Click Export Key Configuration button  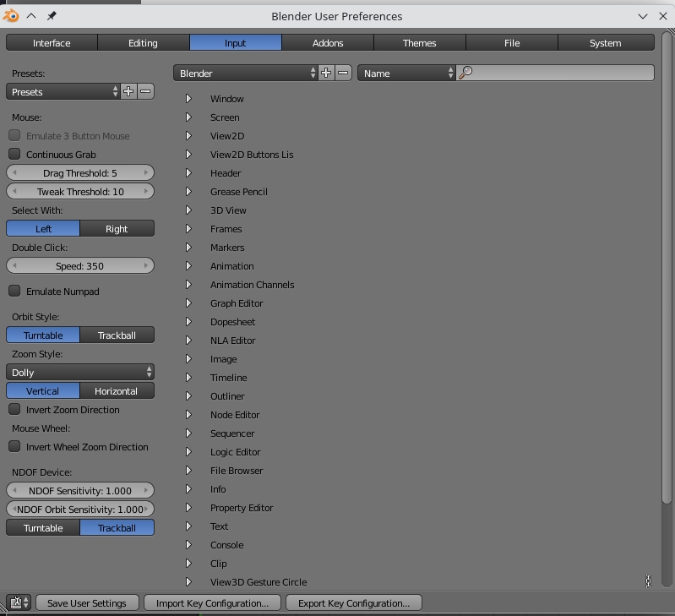click(x=354, y=603)
